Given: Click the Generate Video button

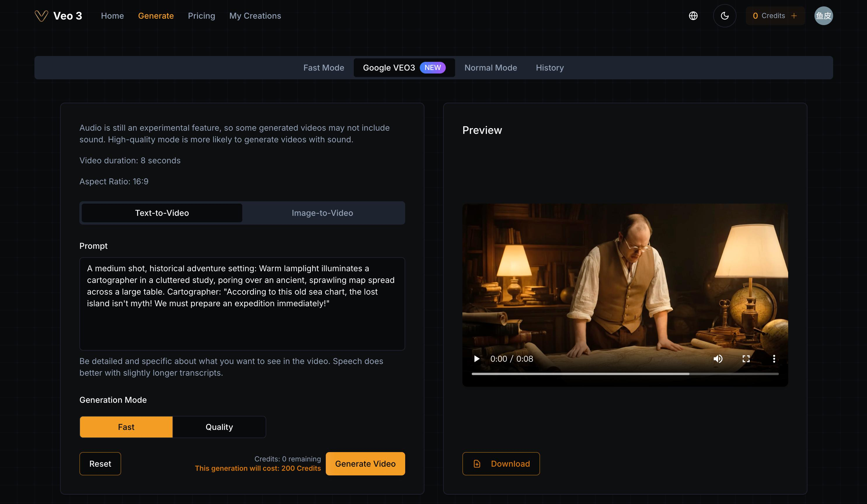Looking at the screenshot, I should tap(365, 464).
